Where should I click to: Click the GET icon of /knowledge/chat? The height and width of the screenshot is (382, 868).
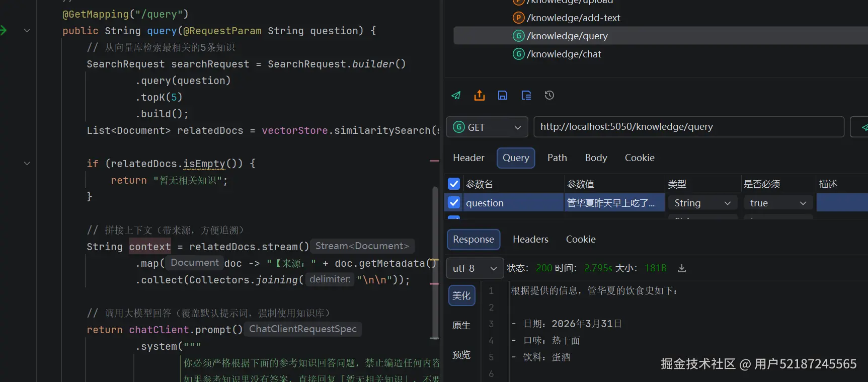tap(518, 54)
